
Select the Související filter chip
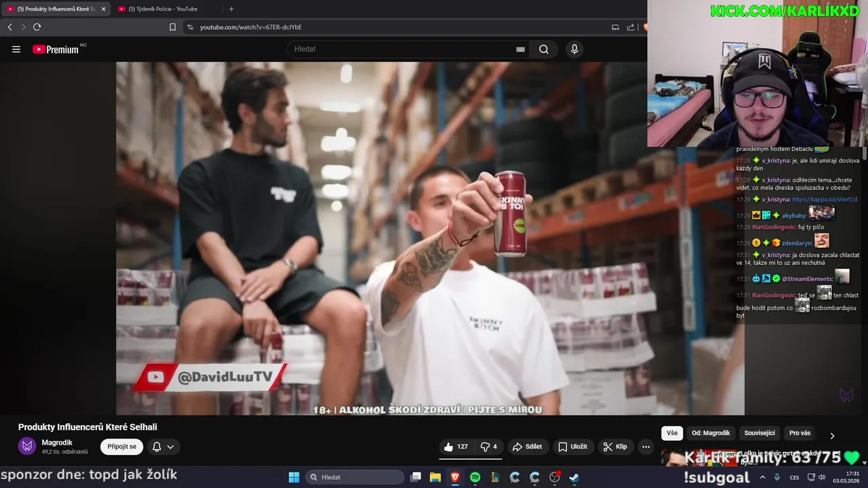tap(759, 433)
